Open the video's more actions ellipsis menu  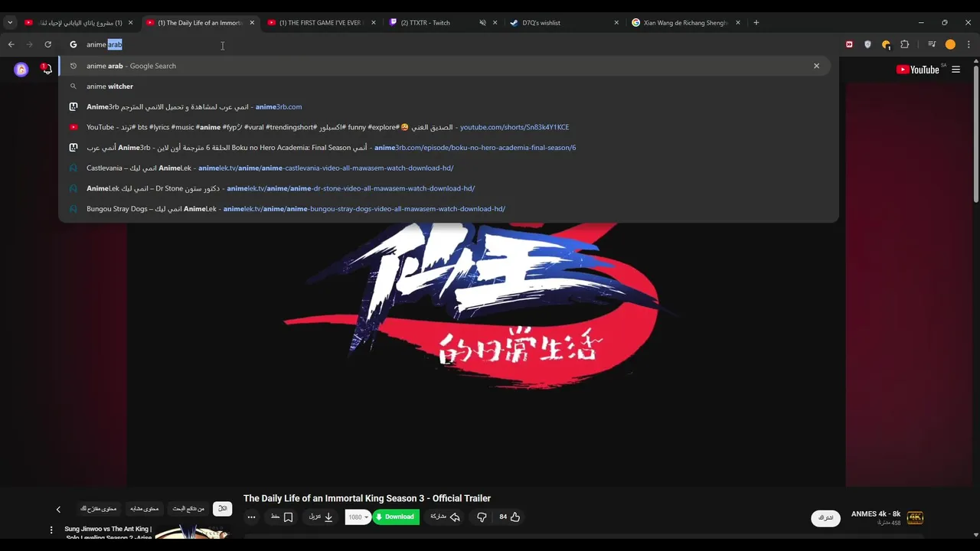point(251,517)
